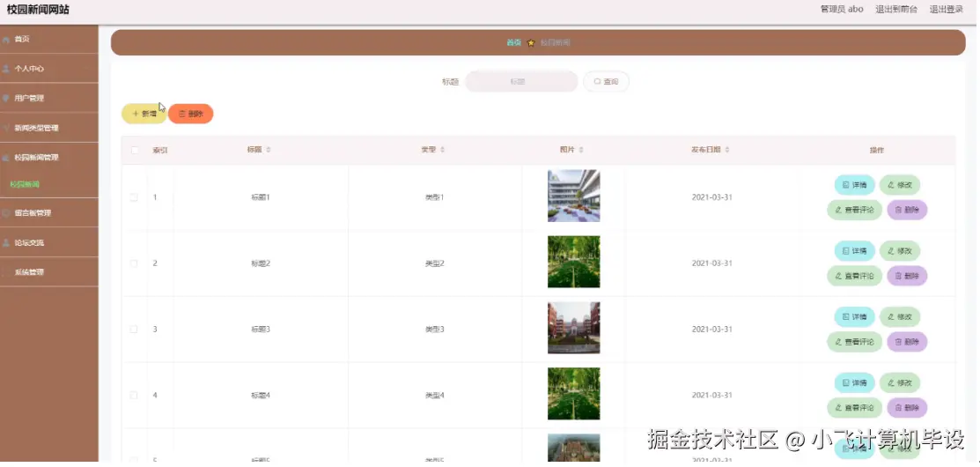Click 查看评论 for the 标题3 row
980x467 pixels.
click(854, 342)
